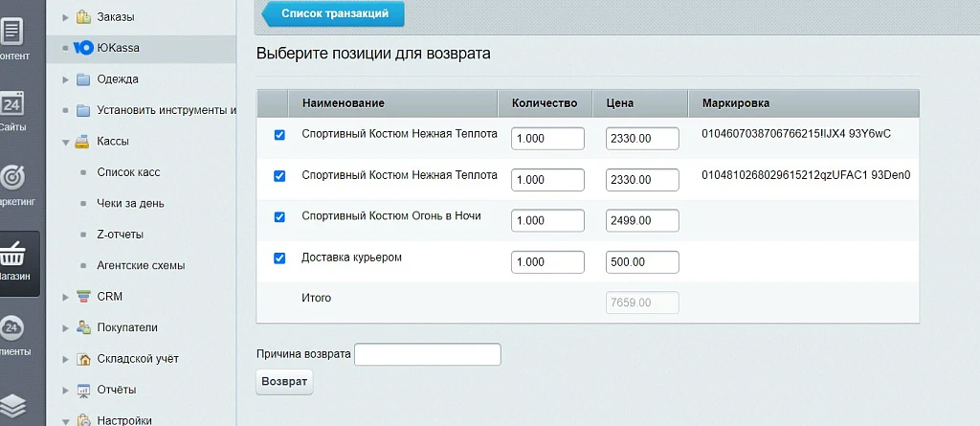Open the Контент section icon
The width and height of the screenshot is (980, 426).
pyautogui.click(x=11, y=31)
